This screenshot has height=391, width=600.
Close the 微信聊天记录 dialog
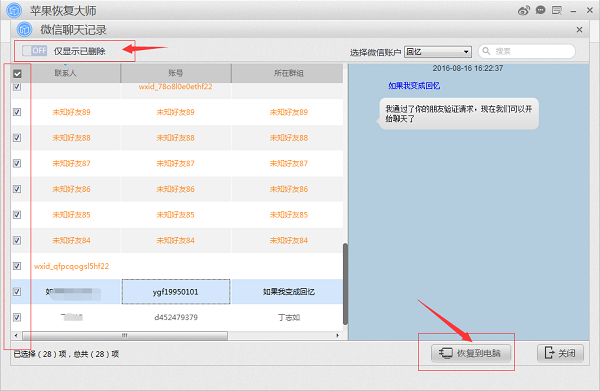[x=579, y=29]
